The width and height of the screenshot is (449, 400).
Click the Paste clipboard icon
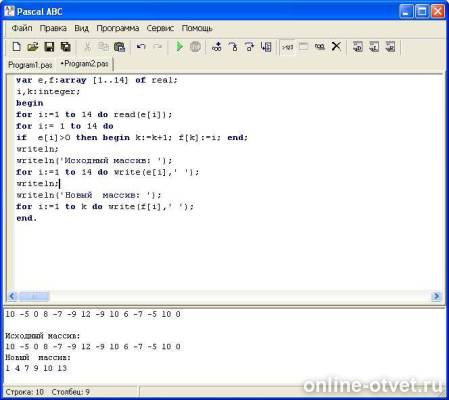(x=119, y=47)
